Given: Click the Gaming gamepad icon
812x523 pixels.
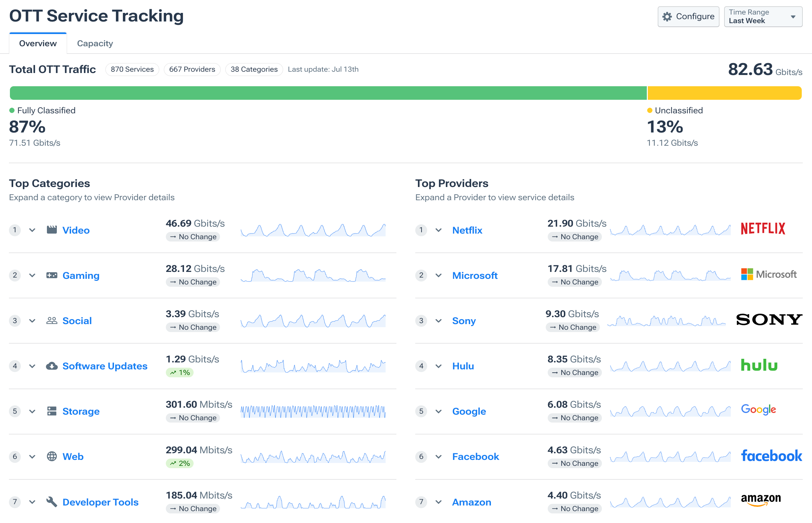Looking at the screenshot, I should pos(52,275).
